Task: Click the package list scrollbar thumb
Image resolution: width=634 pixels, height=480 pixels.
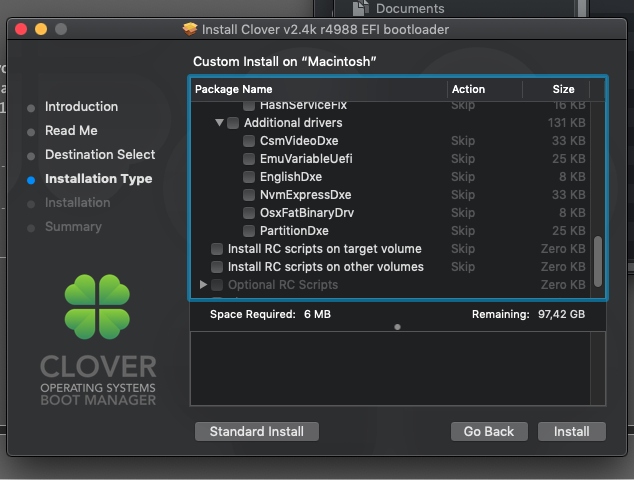Action: point(598,262)
